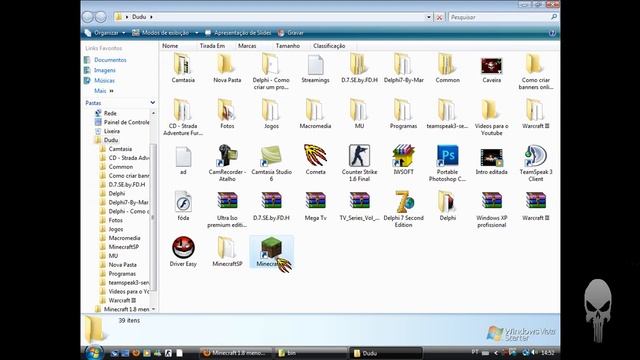This screenshot has height=360, width=640.
Task: Open the Macromedia folder icon in file pane
Action: pyautogui.click(x=315, y=110)
